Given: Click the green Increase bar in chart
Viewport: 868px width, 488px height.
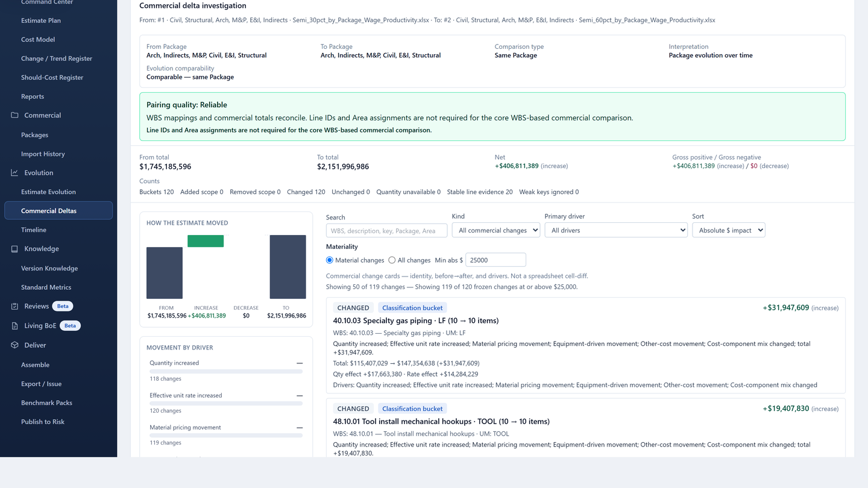Looking at the screenshot, I should [206, 241].
